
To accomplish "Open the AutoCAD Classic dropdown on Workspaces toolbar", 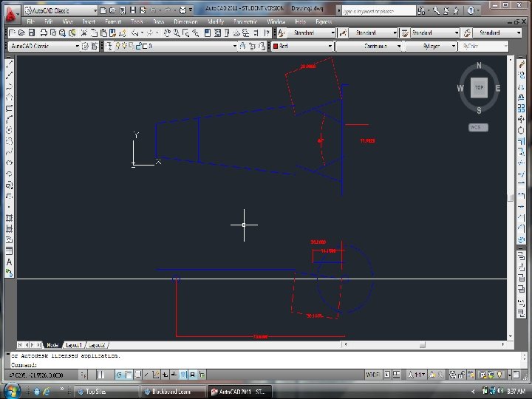I will [44, 46].
